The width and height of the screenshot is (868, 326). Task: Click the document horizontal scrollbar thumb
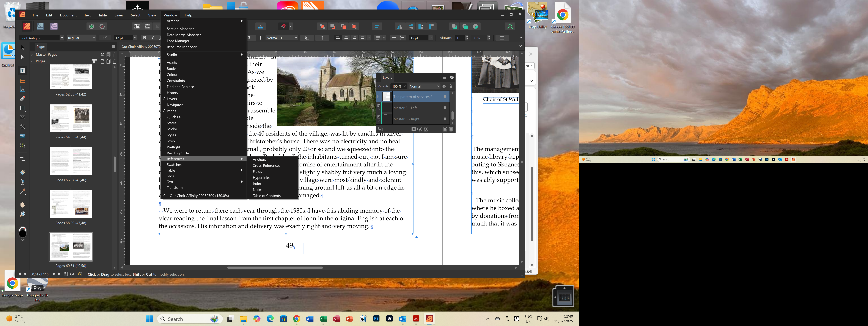click(275, 268)
